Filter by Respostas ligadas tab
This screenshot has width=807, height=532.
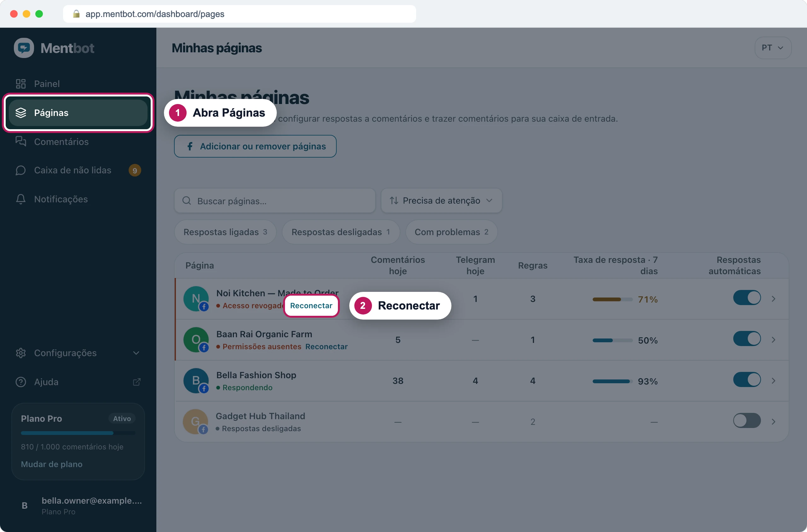[x=225, y=232]
